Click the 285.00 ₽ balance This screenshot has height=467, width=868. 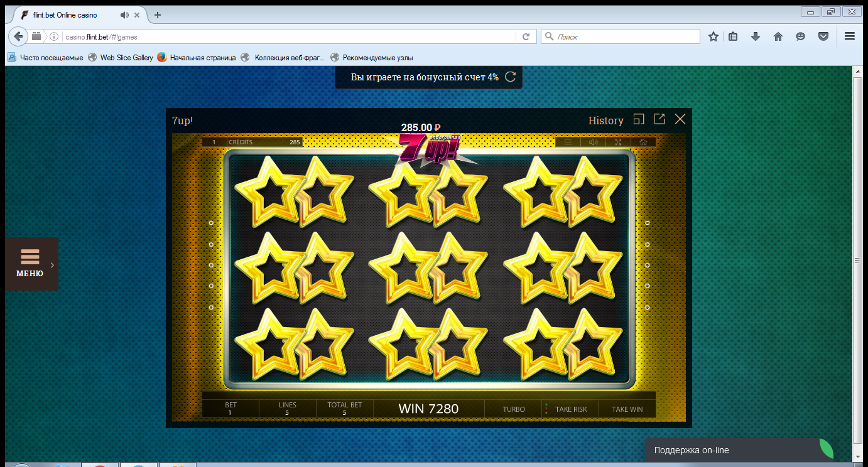click(421, 128)
